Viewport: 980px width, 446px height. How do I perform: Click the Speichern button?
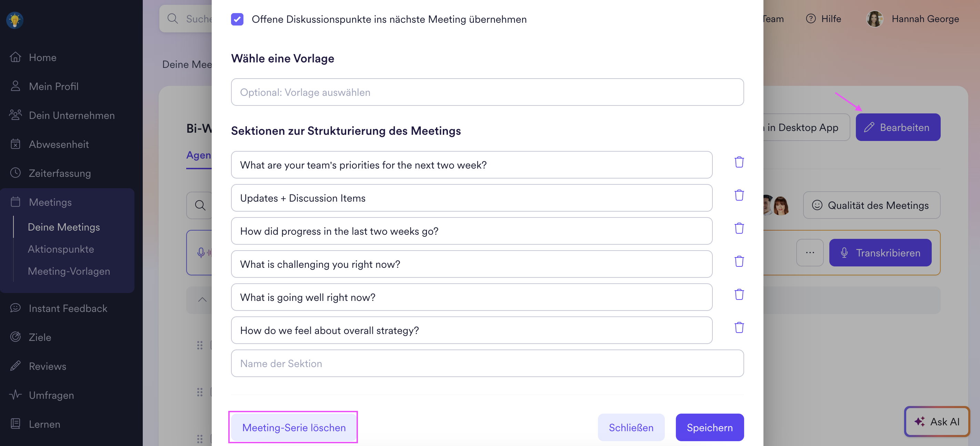coord(709,427)
